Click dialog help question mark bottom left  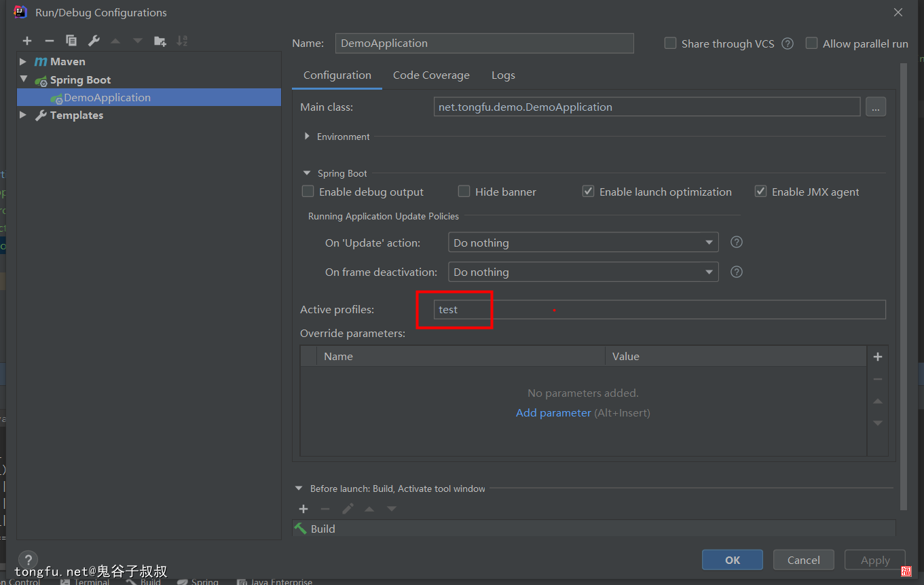click(x=27, y=560)
